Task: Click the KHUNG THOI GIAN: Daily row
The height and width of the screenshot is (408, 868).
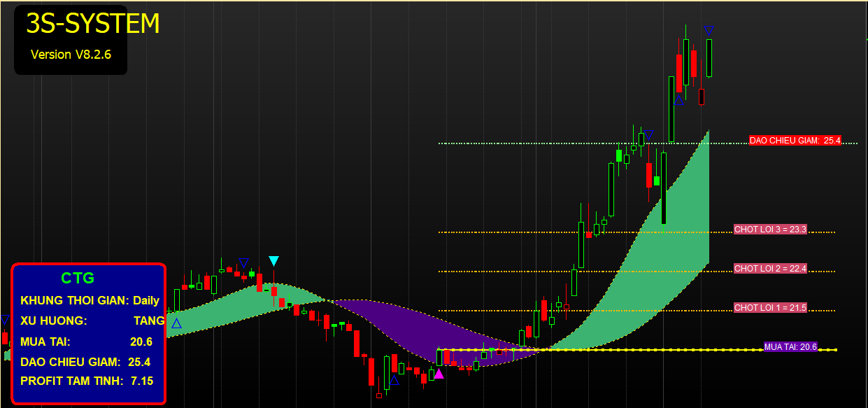Action: coord(90,300)
